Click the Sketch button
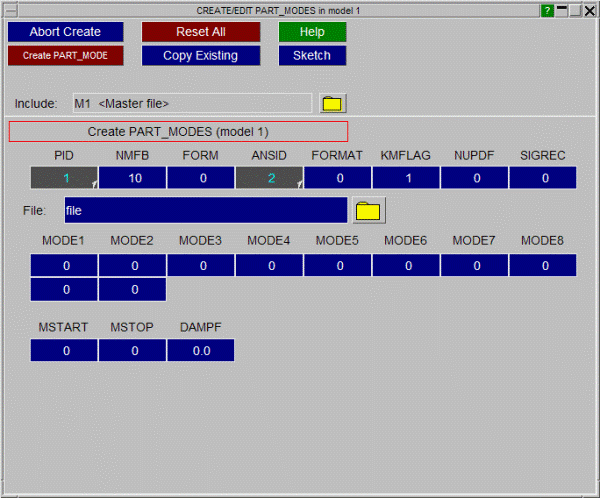The width and height of the screenshot is (600, 498). pos(312,55)
